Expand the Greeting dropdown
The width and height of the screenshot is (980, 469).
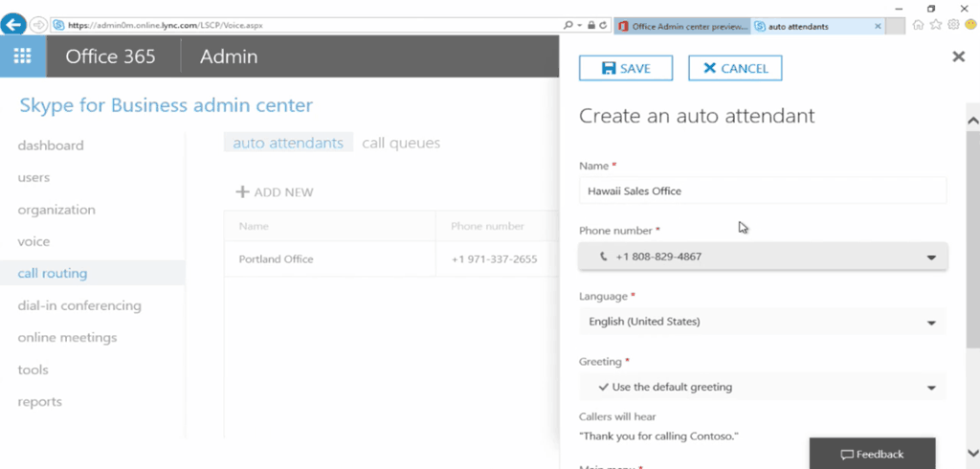click(930, 388)
